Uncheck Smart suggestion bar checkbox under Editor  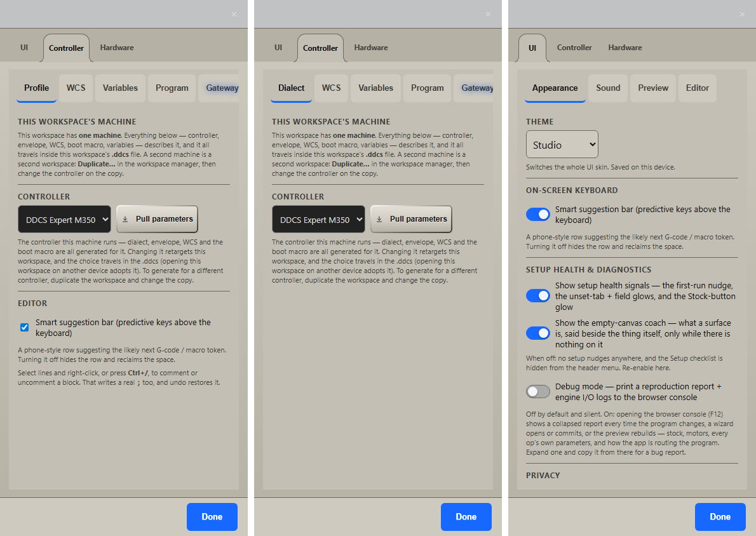tap(25, 328)
